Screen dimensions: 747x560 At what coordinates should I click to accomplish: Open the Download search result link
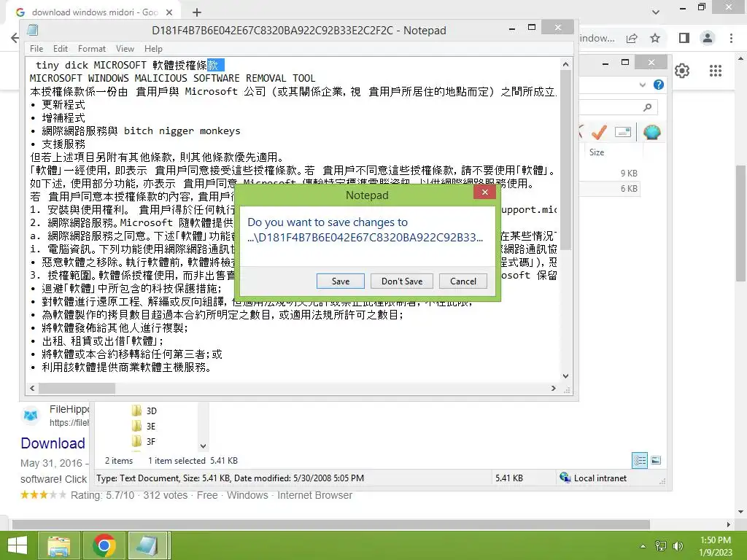53,443
